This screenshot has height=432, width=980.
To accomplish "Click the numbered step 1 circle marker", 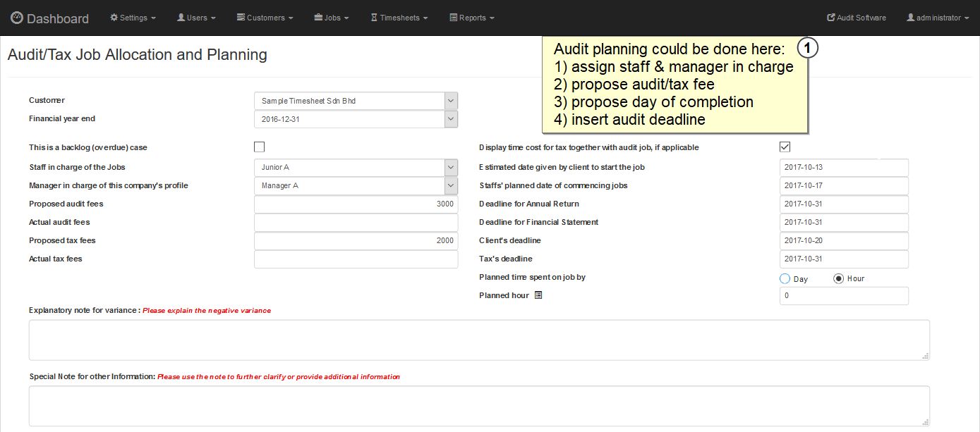I will [808, 48].
